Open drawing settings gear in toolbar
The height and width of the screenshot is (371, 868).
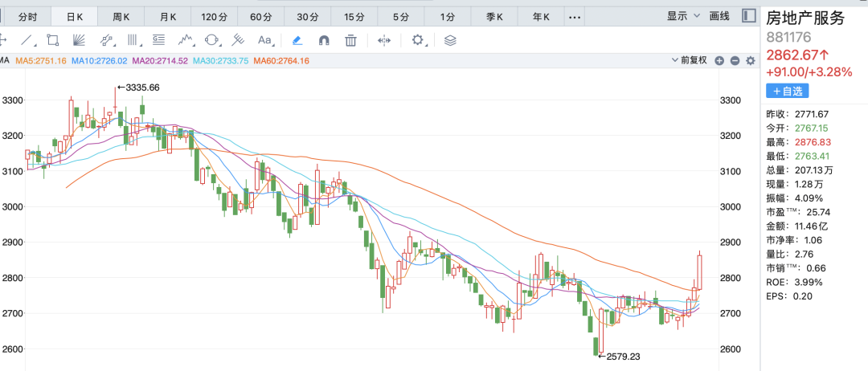tap(417, 39)
